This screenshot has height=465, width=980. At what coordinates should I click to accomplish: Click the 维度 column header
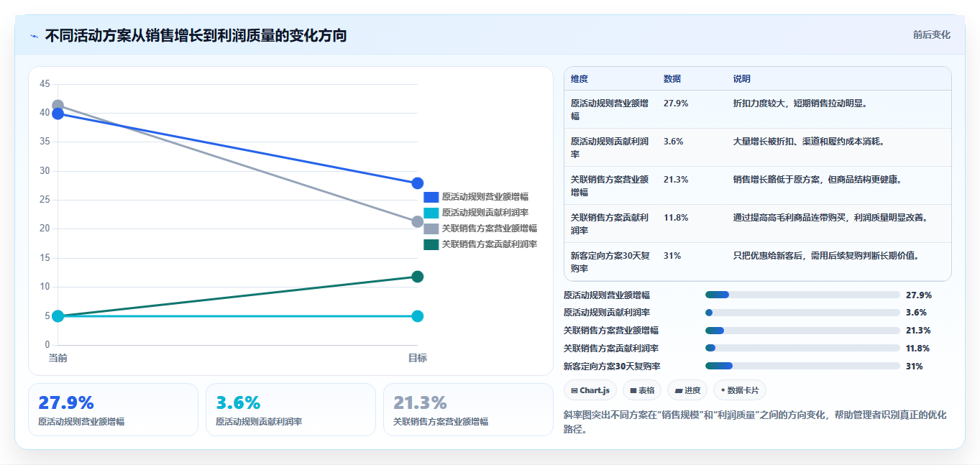click(x=580, y=79)
